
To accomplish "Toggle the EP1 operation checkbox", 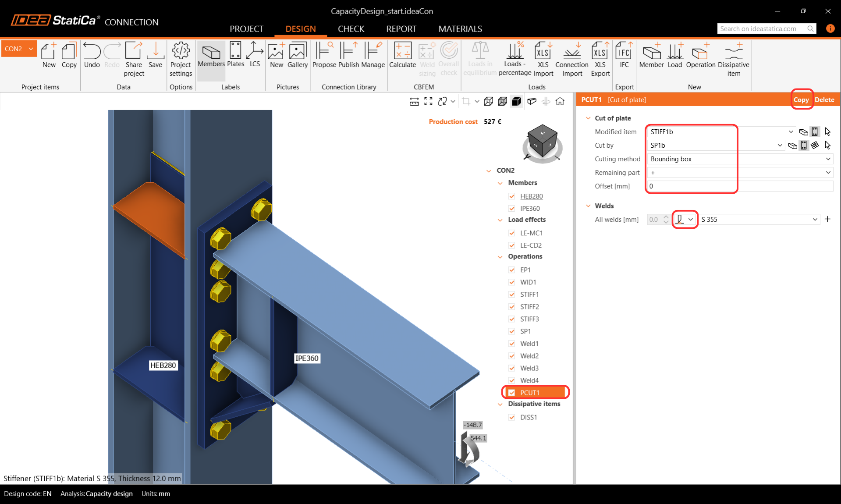I will tap(511, 270).
